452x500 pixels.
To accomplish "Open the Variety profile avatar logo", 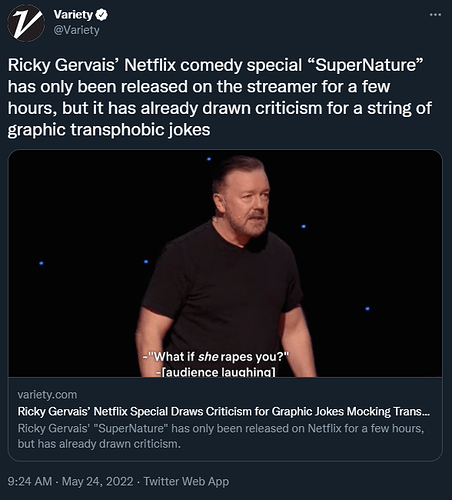I will point(26,23).
